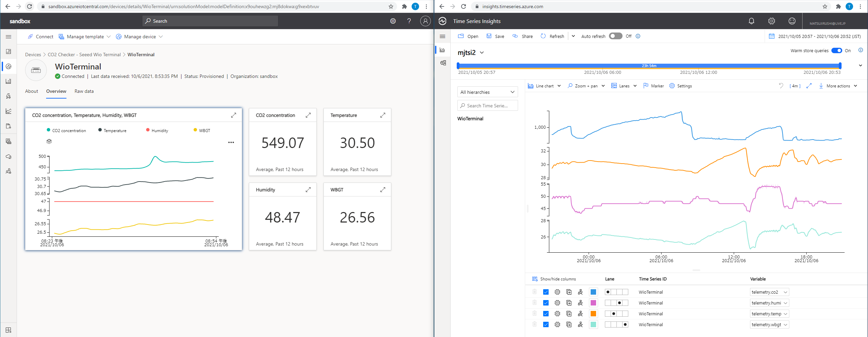Click the chart layers icon under the legend

point(49,141)
